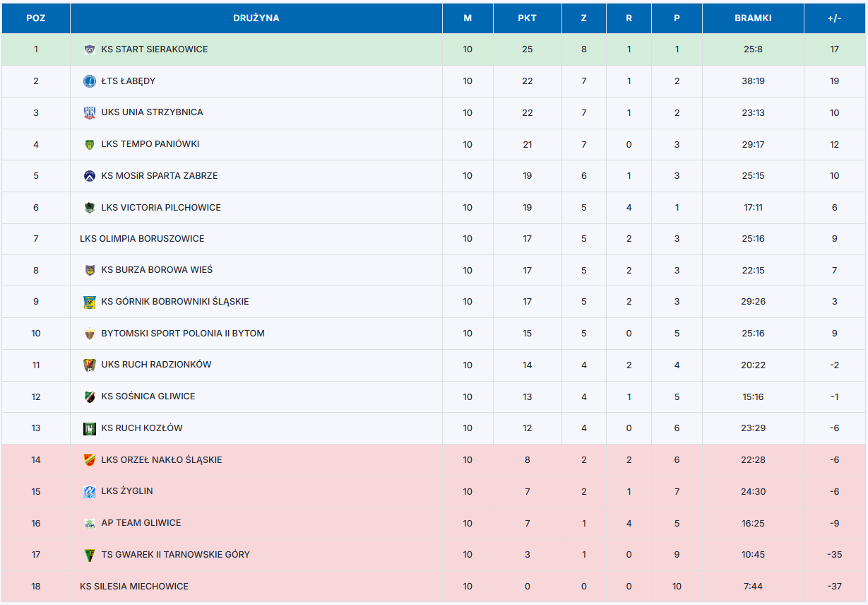Open Bytomski Sport Polonia II Bytom link
This screenshot has height=605, width=868.
[x=183, y=334]
